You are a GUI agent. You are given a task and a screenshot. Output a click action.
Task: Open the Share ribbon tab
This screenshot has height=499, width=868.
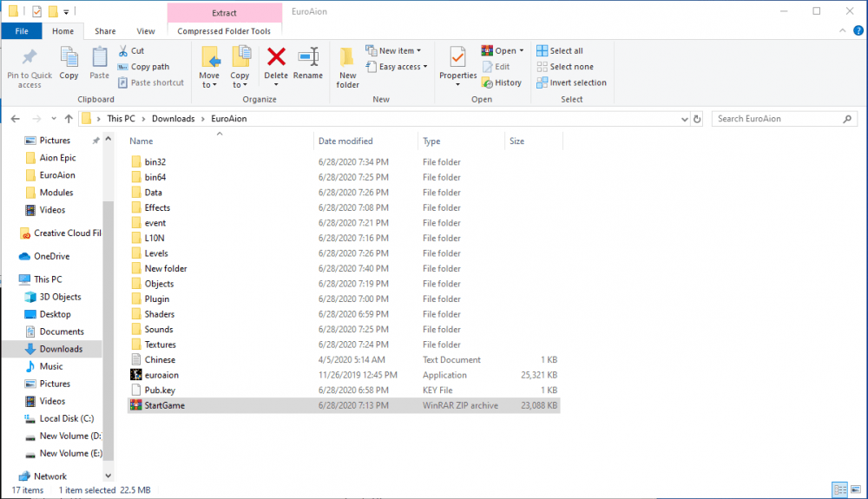point(105,31)
